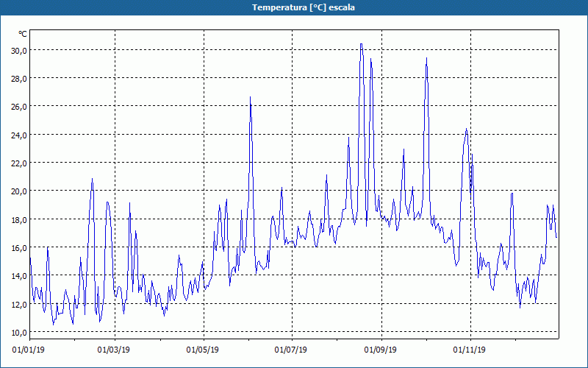588x368 pixels.
Task: Click the 14,0 y-axis label
Action: pyautogui.click(x=19, y=276)
